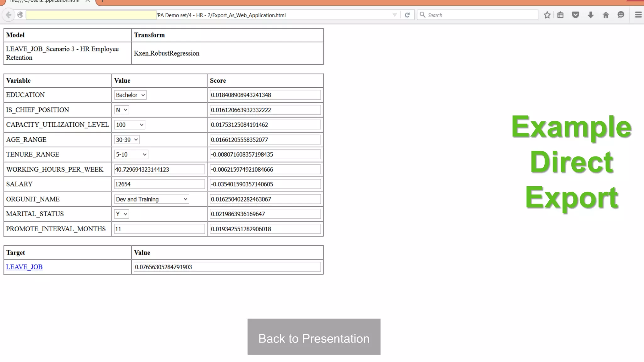Open the downloads arrow icon
The width and height of the screenshot is (644, 362).
(591, 15)
